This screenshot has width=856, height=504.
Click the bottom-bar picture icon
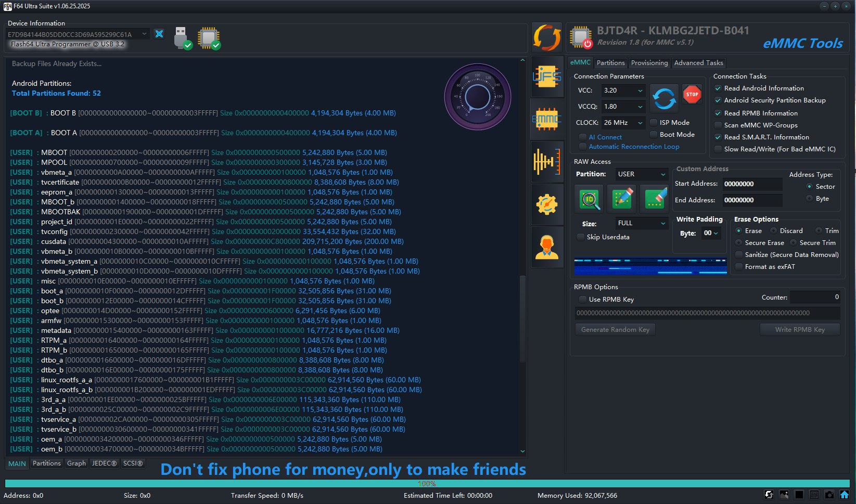[784, 495]
